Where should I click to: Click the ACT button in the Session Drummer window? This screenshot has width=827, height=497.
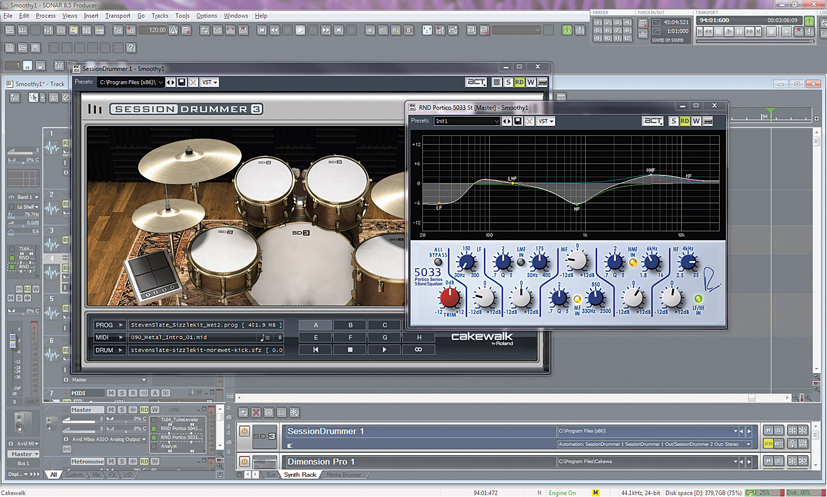(x=476, y=82)
